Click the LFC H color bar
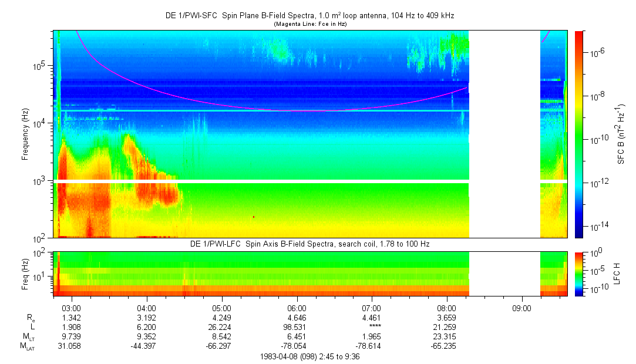The height and width of the screenshot is (364, 636). click(x=579, y=274)
